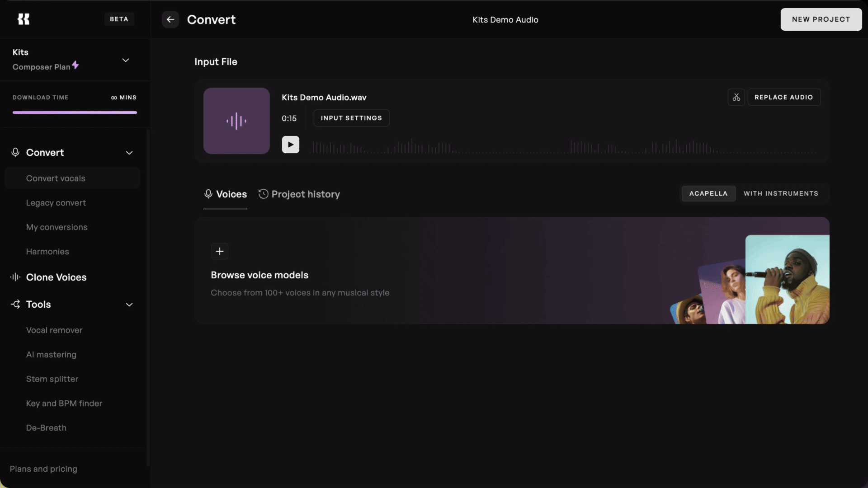Screen dimensions: 868x488
Task: Click the clock icon beside Project history
Action: coord(263,194)
